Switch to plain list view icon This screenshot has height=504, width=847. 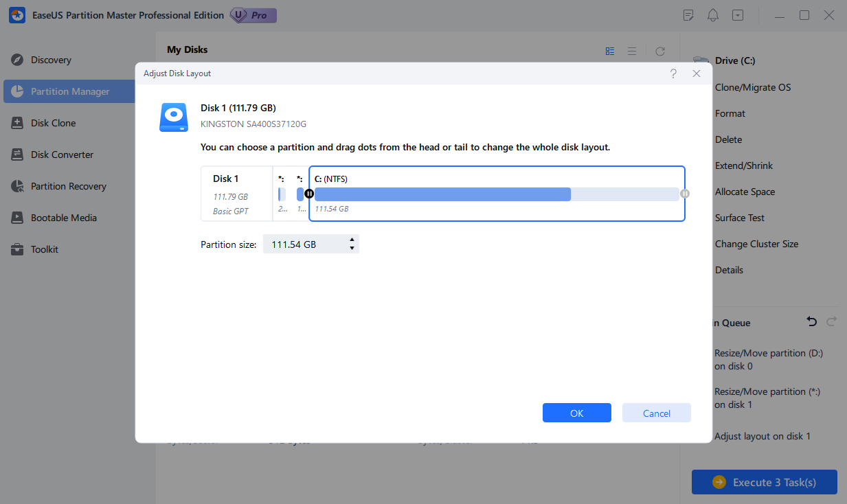[632, 51]
